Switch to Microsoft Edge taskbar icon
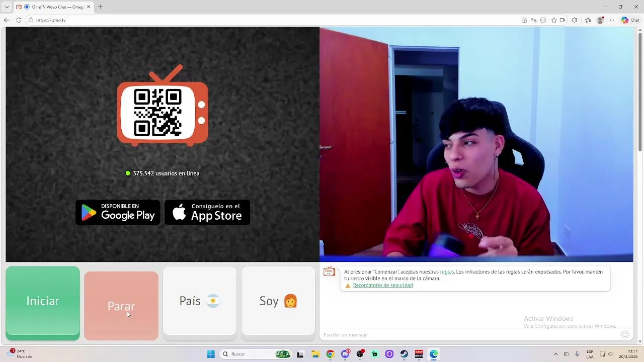 point(434,354)
